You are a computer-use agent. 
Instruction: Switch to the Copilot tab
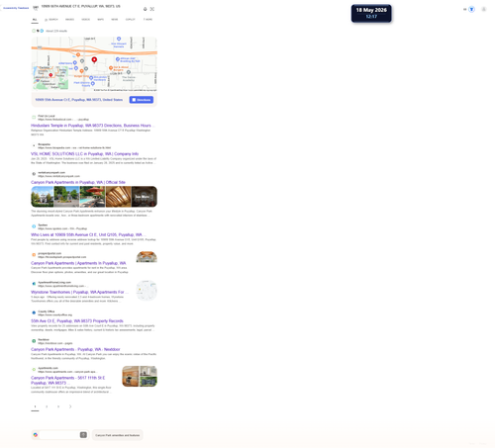131,20
